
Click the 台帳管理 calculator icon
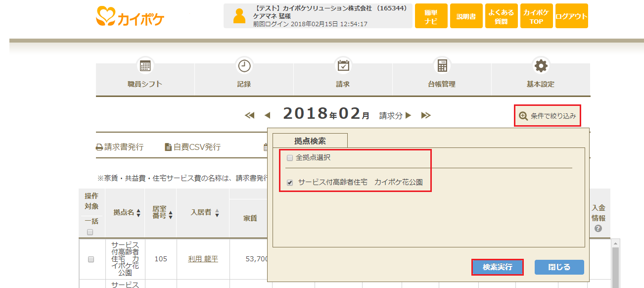coord(442,66)
